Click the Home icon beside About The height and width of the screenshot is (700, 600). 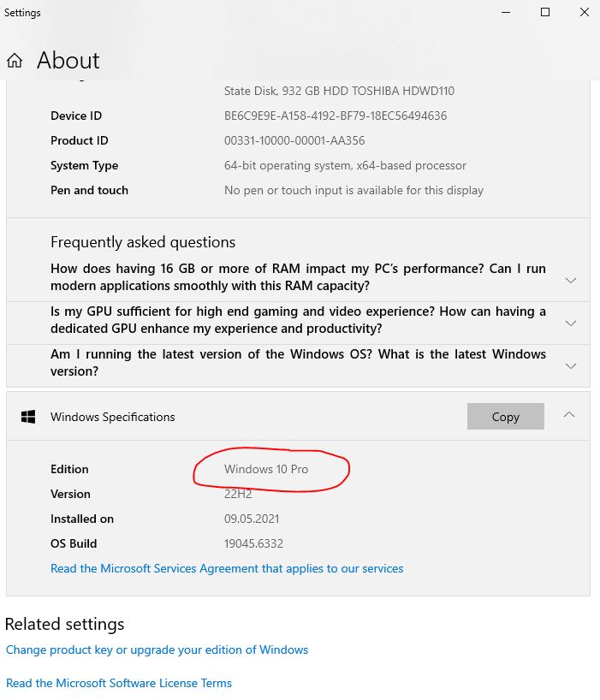(x=15, y=61)
